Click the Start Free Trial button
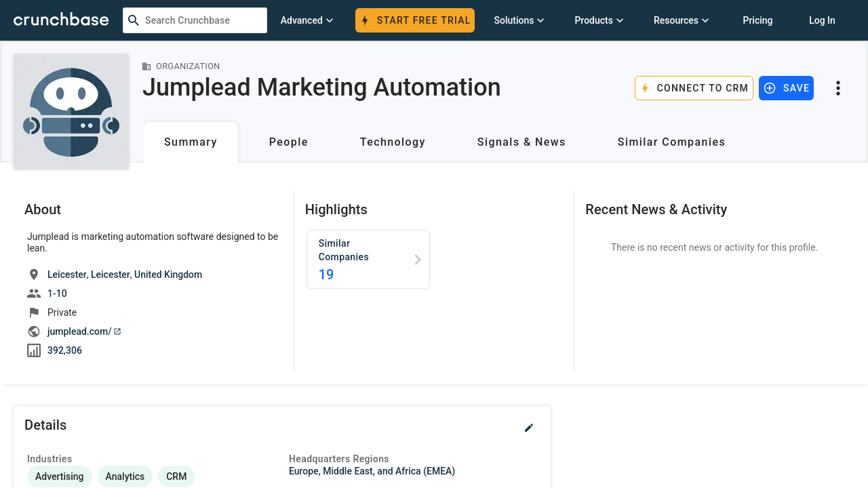This screenshot has width=868, height=488. (415, 20)
